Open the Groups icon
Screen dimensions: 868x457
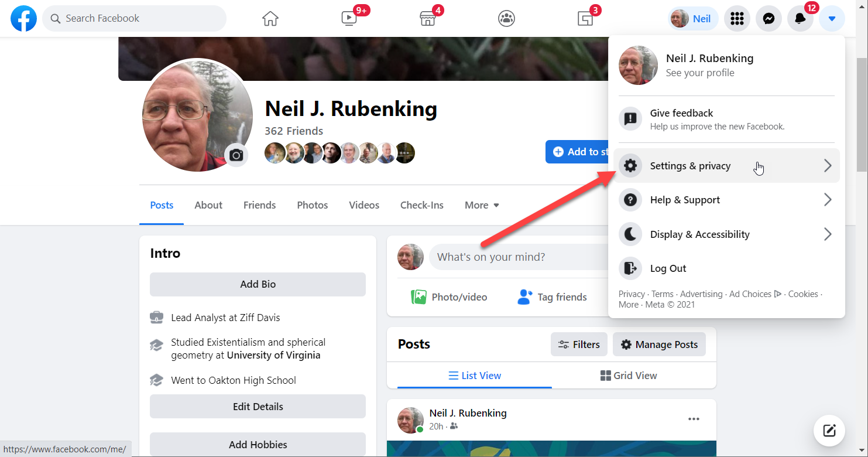click(506, 19)
